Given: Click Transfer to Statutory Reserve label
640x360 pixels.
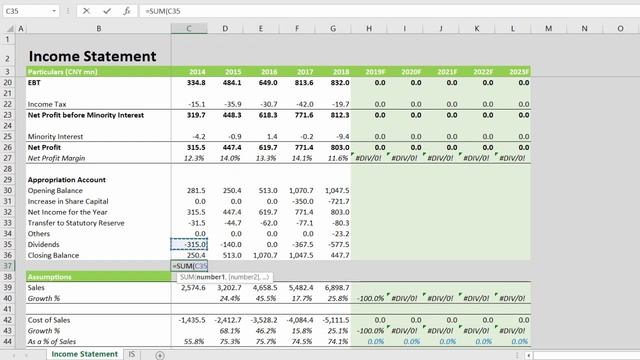Looking at the screenshot, I should point(98,223).
